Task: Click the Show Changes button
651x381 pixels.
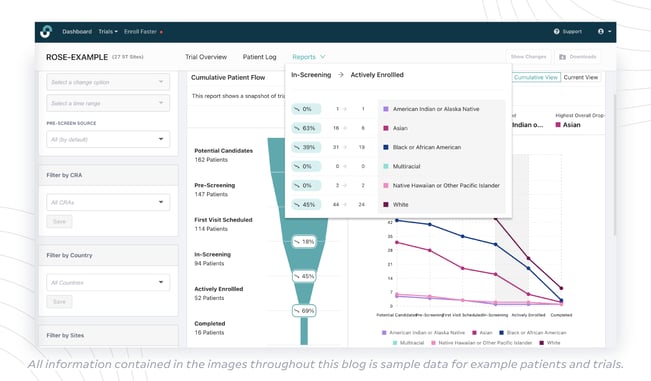Action: pyautogui.click(x=528, y=57)
